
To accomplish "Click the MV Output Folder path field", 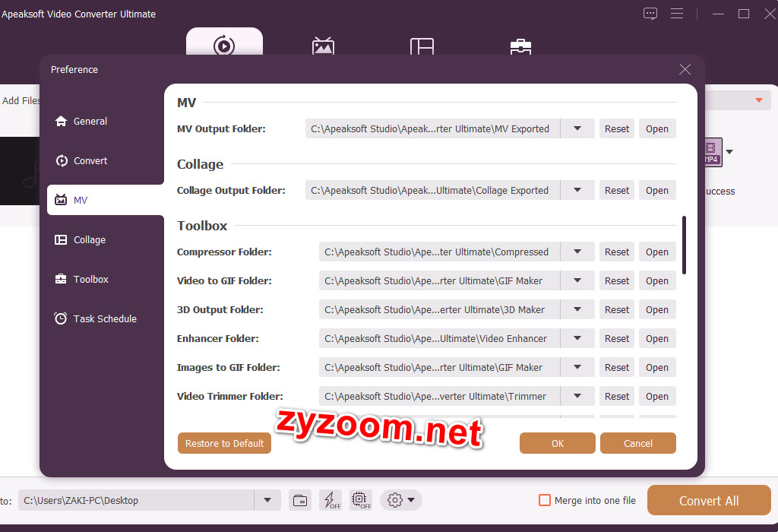I will coord(432,128).
